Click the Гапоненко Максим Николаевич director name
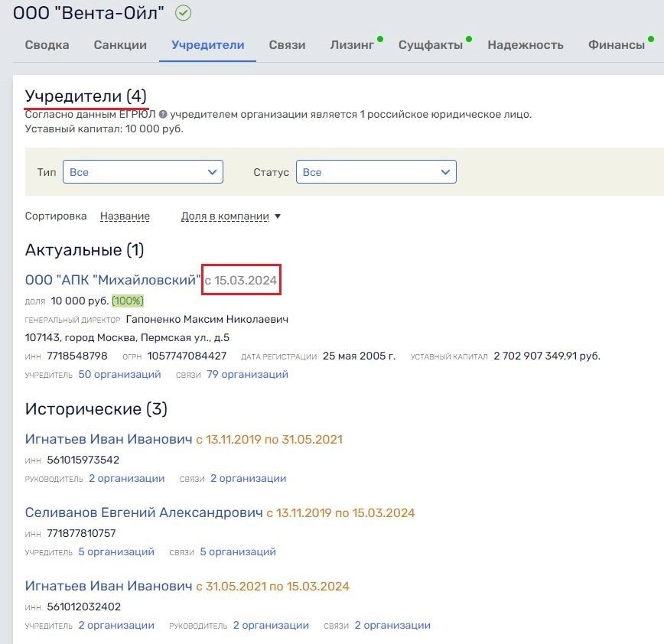Screen dimensions: 664x644 [x=207, y=319]
